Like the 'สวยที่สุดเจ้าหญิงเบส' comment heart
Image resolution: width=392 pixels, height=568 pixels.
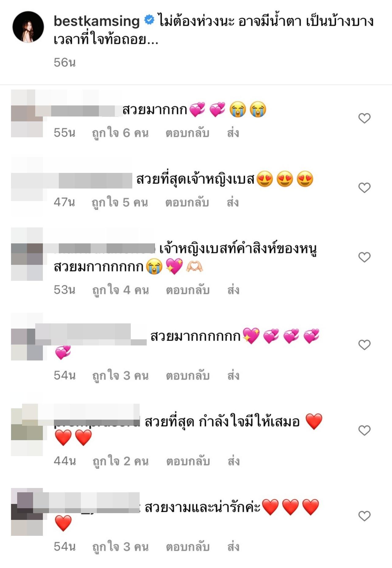(364, 187)
